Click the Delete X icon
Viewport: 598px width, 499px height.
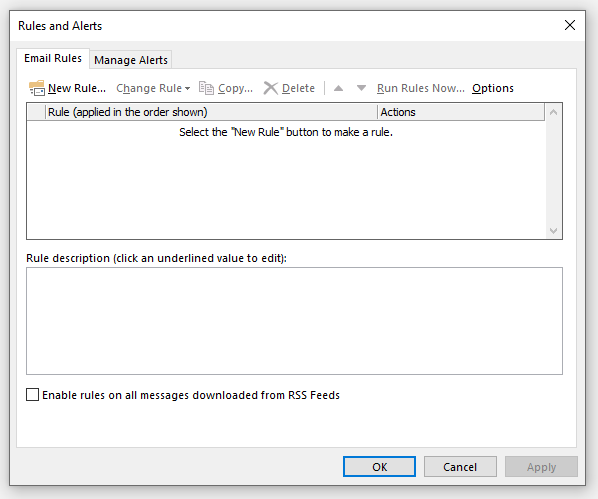click(271, 88)
